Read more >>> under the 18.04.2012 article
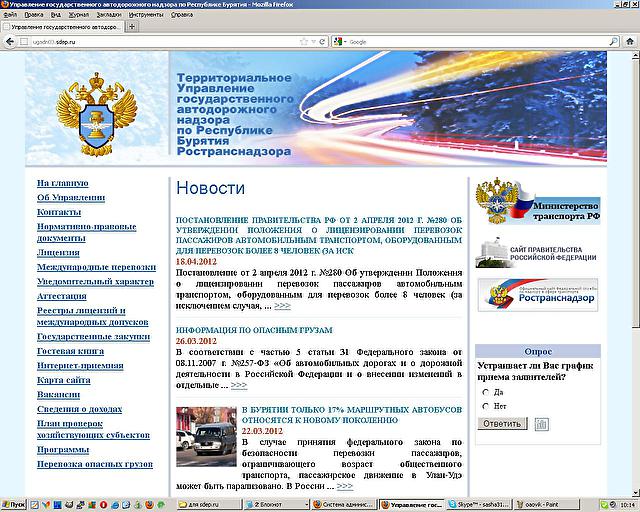 pyautogui.click(x=282, y=306)
